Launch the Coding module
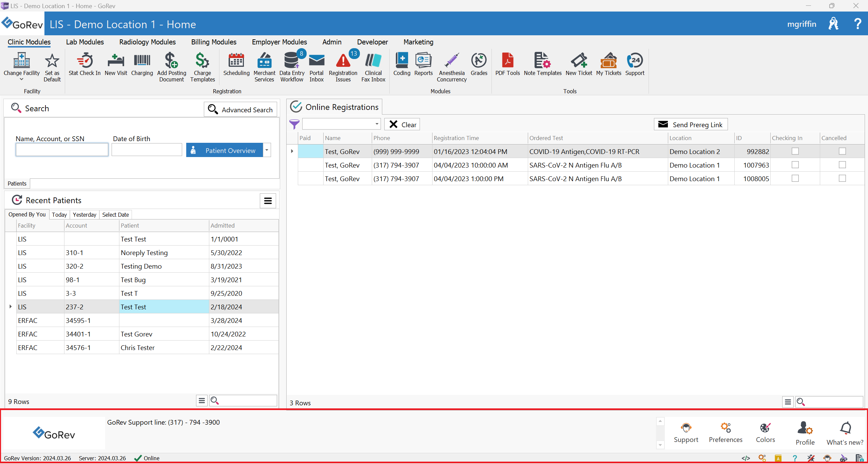The image size is (868, 464). coord(402,64)
